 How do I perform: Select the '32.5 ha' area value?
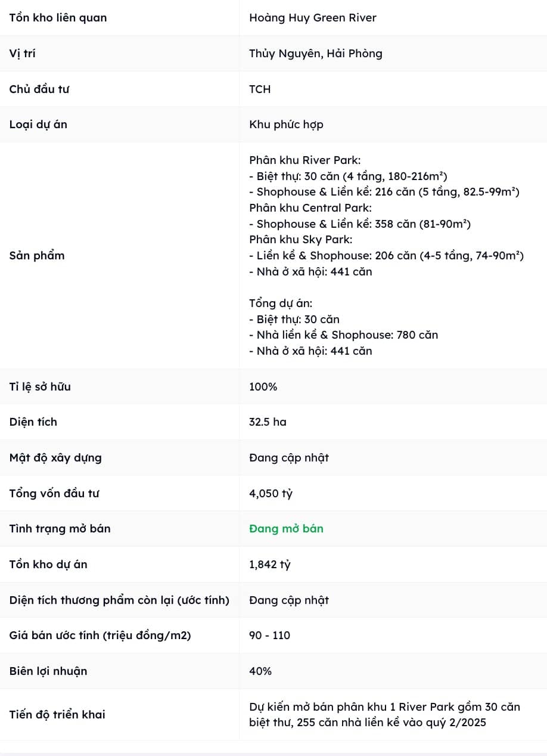(x=268, y=422)
